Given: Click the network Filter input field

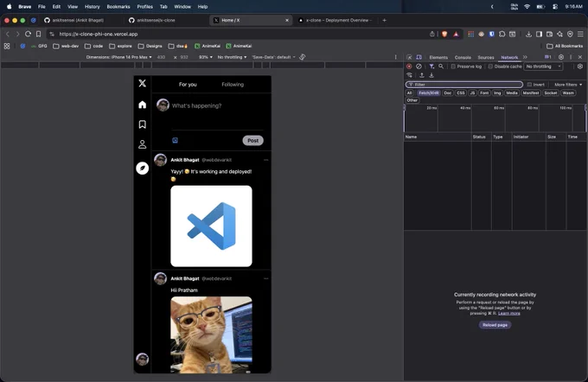Looking at the screenshot, I should pyautogui.click(x=464, y=85).
